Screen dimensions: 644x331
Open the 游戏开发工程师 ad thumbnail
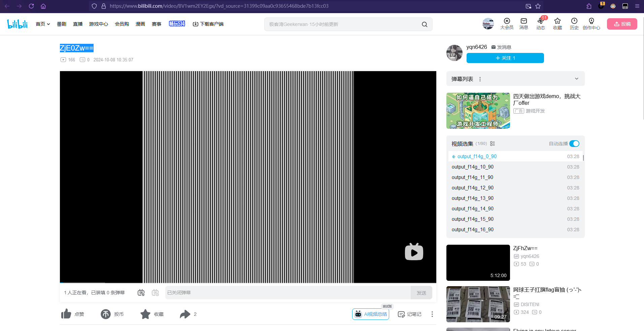coord(478,111)
